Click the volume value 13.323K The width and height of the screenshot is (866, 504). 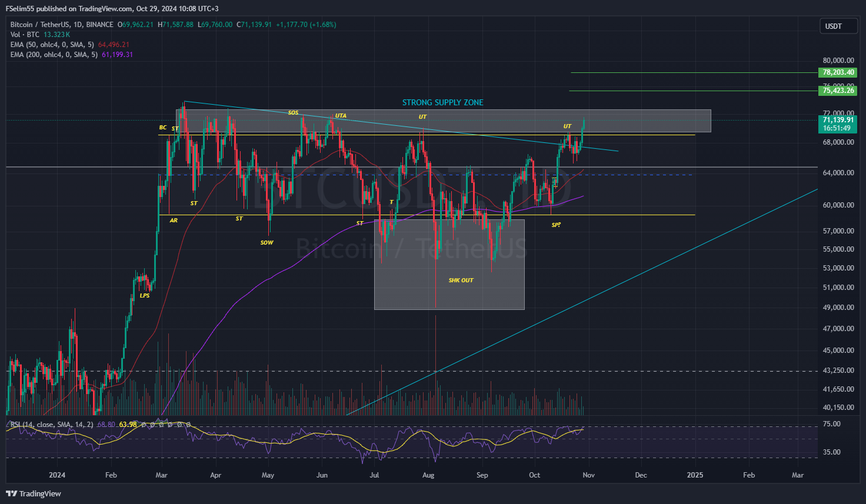click(x=56, y=35)
